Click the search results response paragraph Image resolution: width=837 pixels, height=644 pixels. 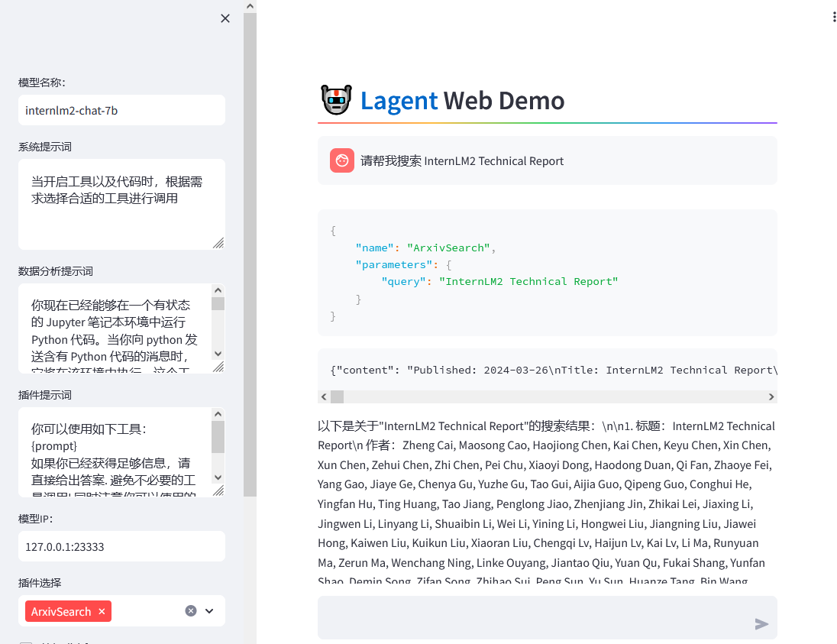[x=546, y=500]
